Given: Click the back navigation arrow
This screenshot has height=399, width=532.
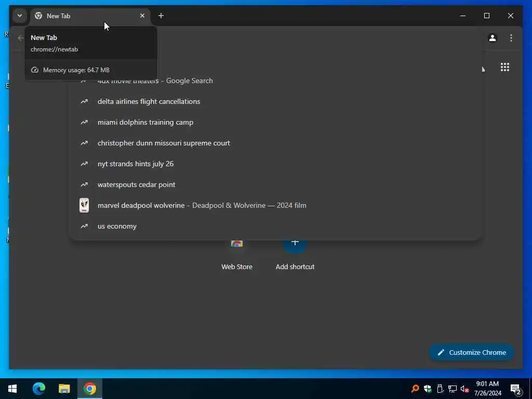Looking at the screenshot, I should 20,38.
